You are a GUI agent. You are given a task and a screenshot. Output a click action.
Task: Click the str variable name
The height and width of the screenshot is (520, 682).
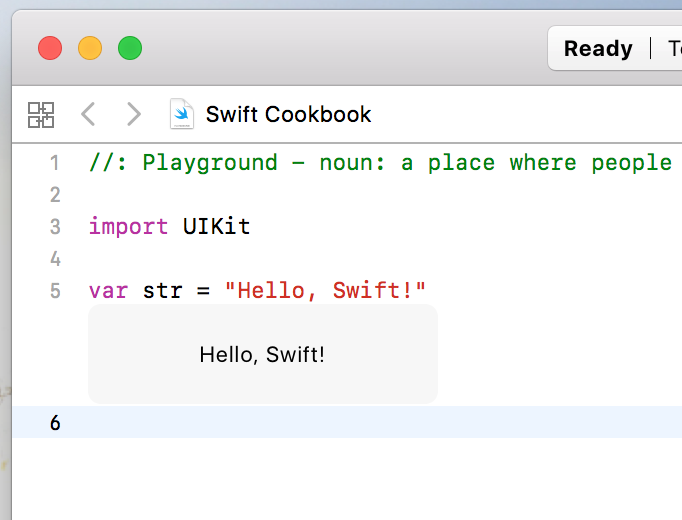[x=162, y=291]
